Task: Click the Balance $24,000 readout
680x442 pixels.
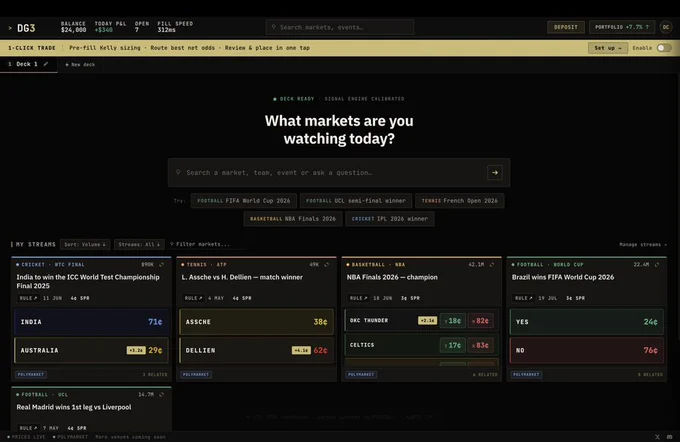Action: point(73,27)
